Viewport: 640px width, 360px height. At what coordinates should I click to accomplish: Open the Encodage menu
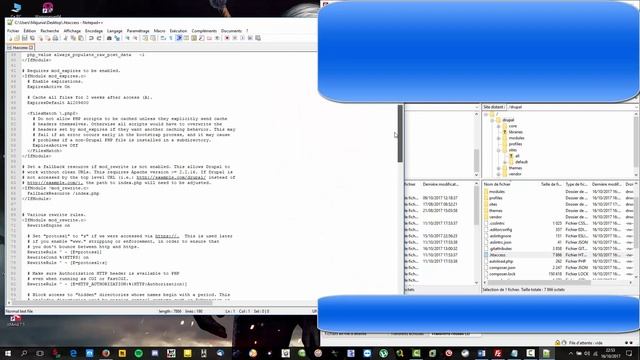pyautogui.click(x=94, y=31)
